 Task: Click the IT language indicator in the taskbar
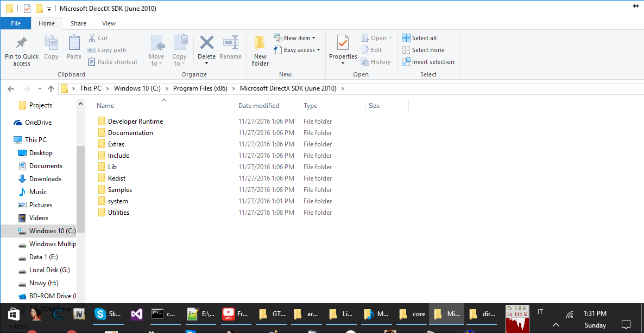coord(540,312)
